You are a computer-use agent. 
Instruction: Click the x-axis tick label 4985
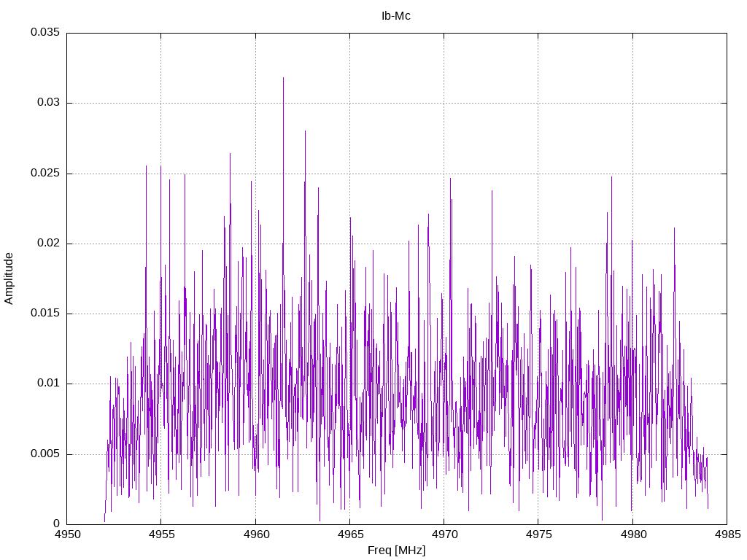727,534
